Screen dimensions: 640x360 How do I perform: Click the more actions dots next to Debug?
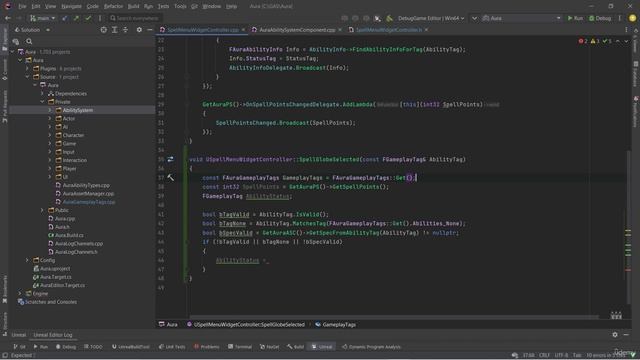[x=620, y=18]
